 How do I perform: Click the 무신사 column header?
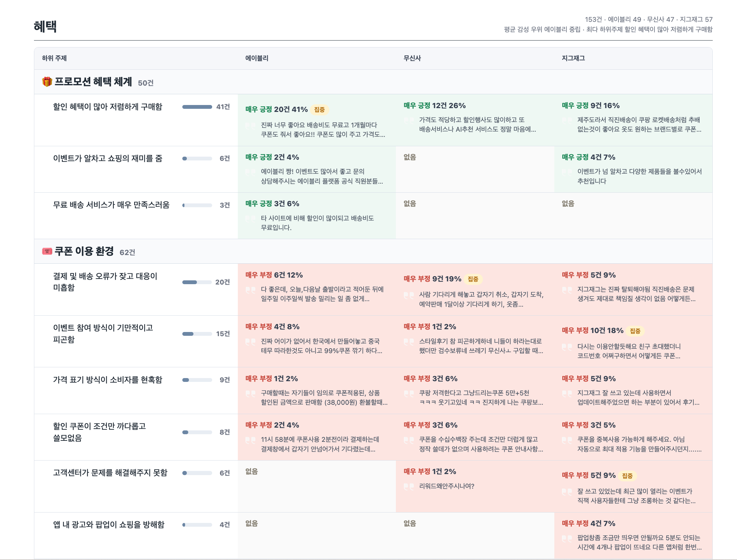click(412, 58)
